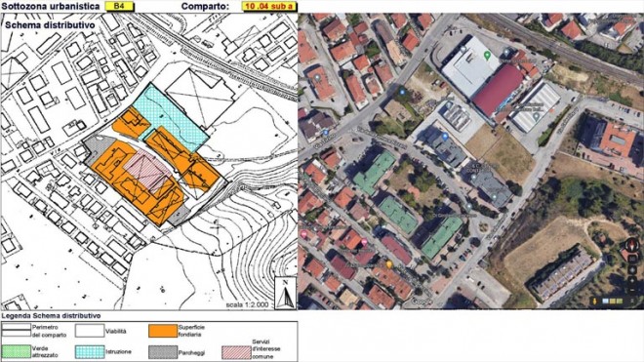Click the 'Sottozona urbanistica' label
The image size is (644, 362).
pos(51,6)
